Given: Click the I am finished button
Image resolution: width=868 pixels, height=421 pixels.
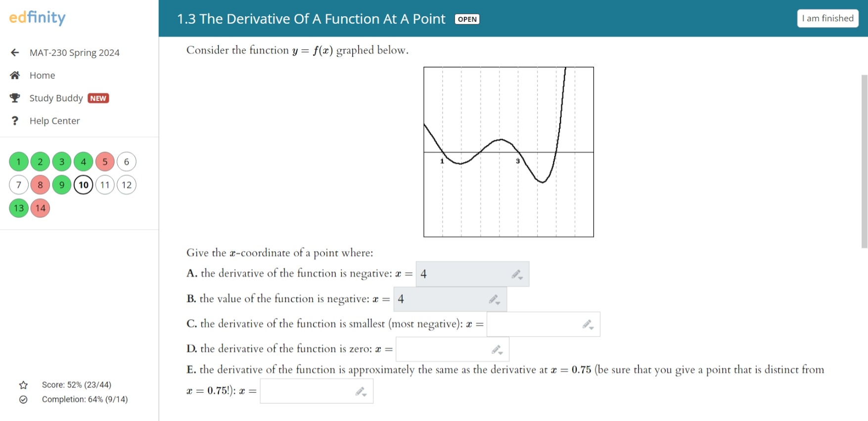Looking at the screenshot, I should [x=827, y=18].
